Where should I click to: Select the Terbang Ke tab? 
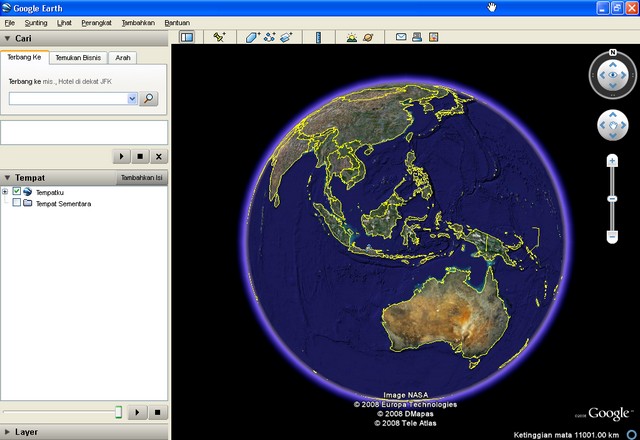(24, 57)
